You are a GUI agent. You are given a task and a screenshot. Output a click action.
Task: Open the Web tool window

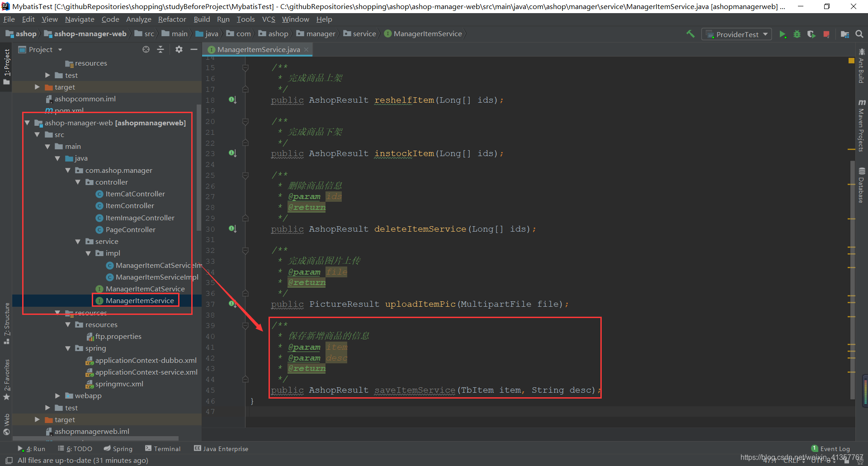pos(7,424)
